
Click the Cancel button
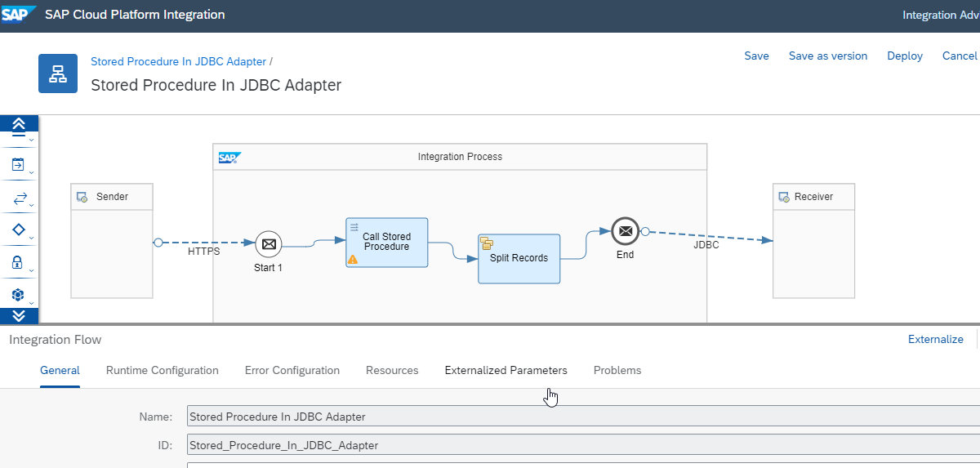(x=960, y=56)
